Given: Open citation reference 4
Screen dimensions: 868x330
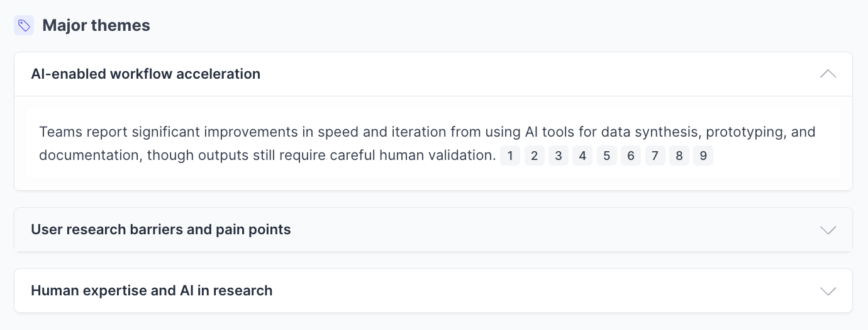Looking at the screenshot, I should 582,156.
